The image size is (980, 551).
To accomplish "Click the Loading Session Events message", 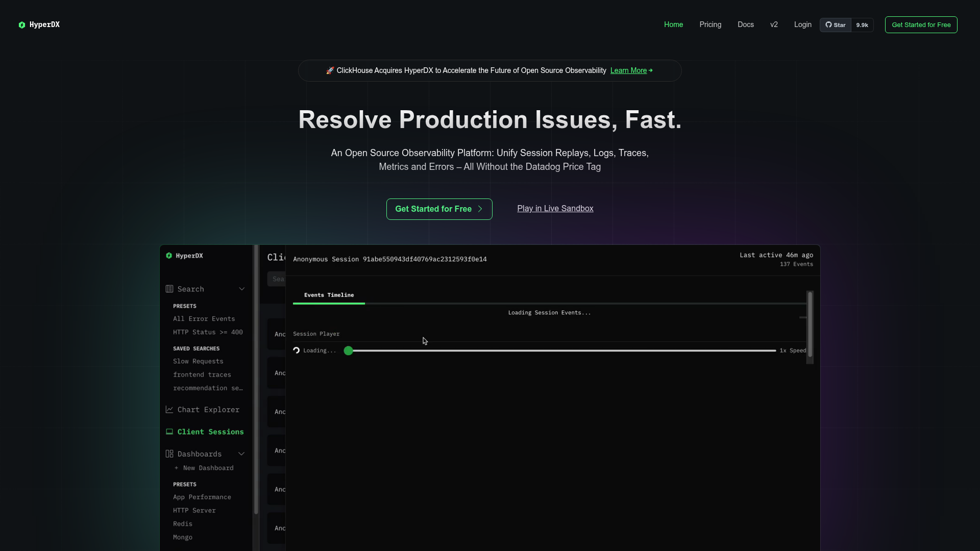I will click(x=549, y=313).
